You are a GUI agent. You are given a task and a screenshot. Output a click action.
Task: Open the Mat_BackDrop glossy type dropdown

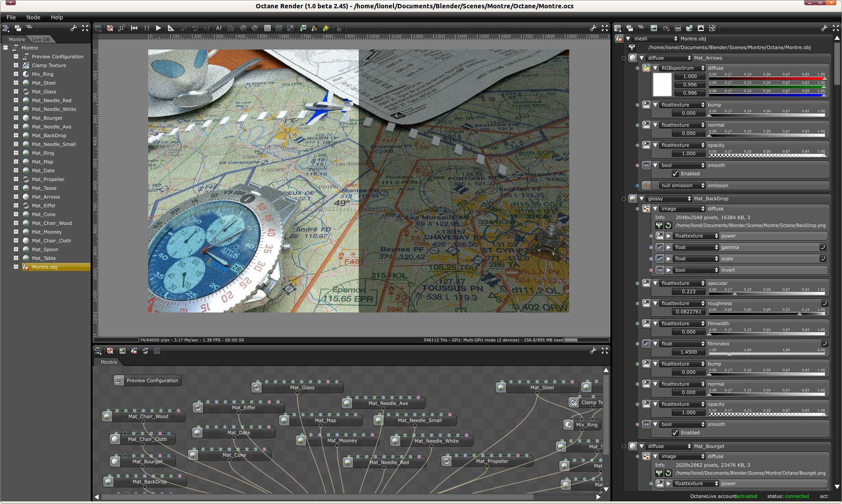pos(668,199)
